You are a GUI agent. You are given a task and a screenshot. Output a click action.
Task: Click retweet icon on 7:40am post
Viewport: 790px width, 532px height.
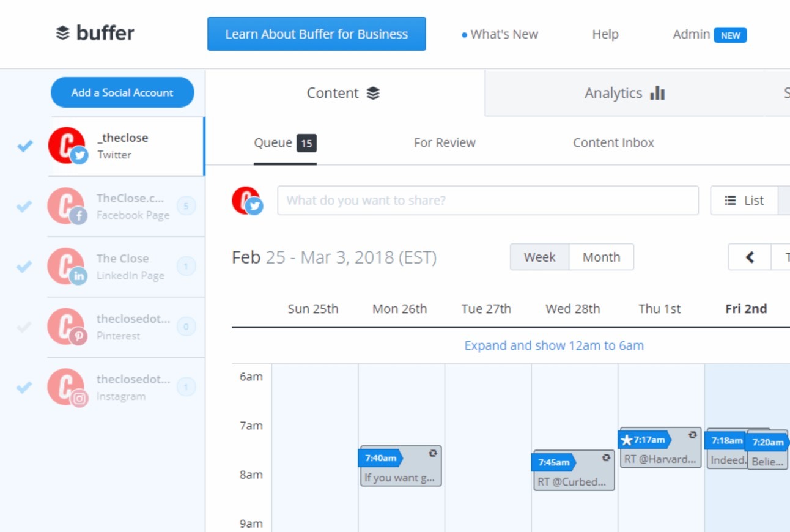pos(433,453)
